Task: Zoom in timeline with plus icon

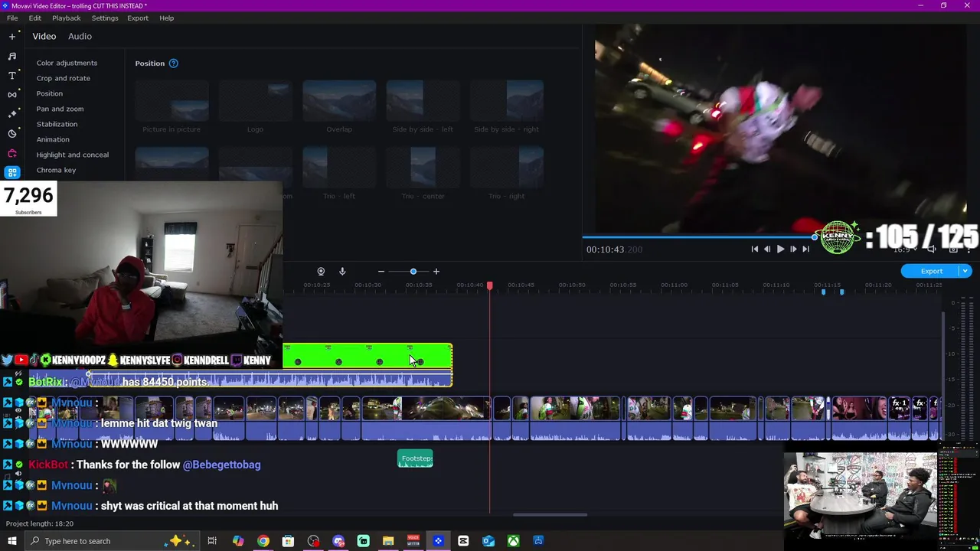Action: [436, 271]
